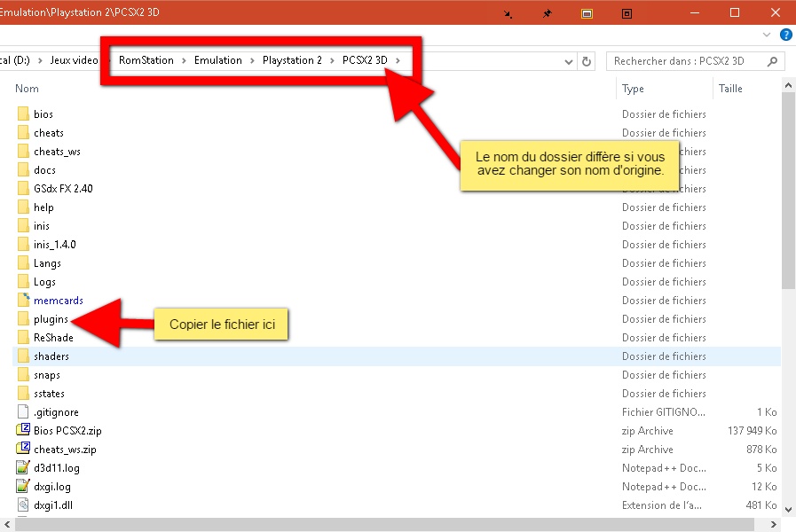Select the Bios PCSX2.zip file name
The height and width of the screenshot is (532, 796).
pyautogui.click(x=67, y=431)
